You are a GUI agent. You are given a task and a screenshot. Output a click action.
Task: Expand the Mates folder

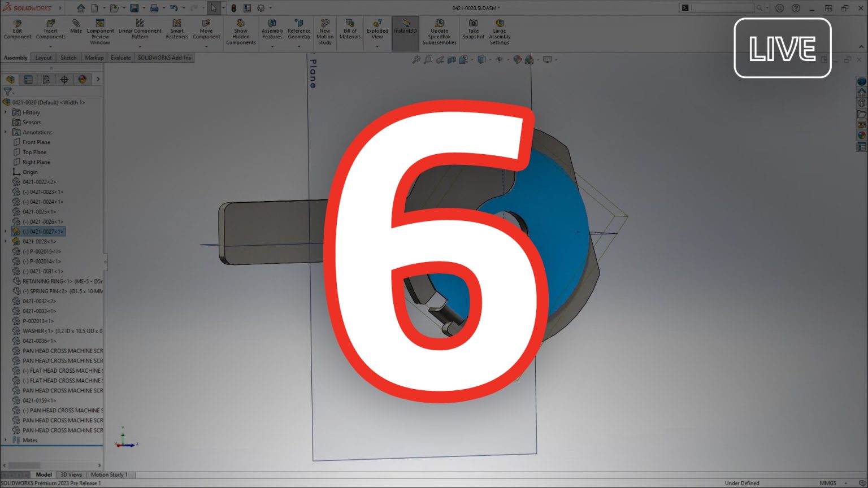6,440
